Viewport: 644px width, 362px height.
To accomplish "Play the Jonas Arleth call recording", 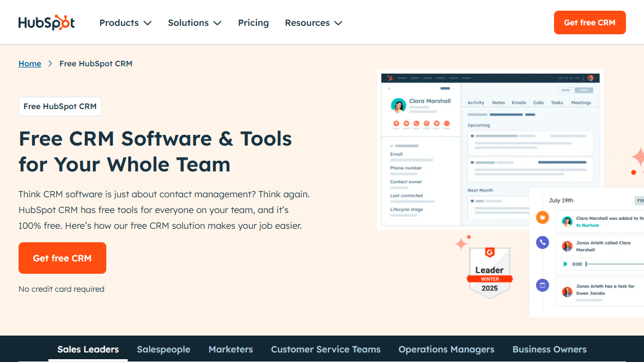I will (565, 264).
